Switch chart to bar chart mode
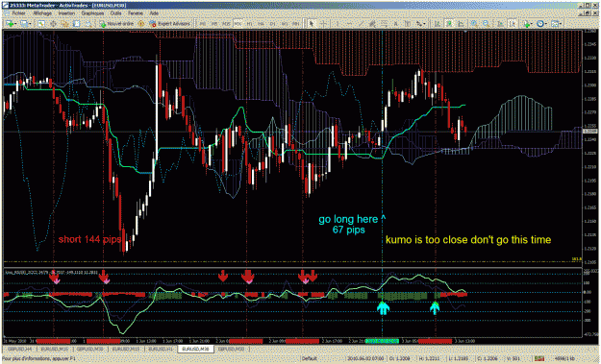The image size is (601, 364). (x=438, y=24)
